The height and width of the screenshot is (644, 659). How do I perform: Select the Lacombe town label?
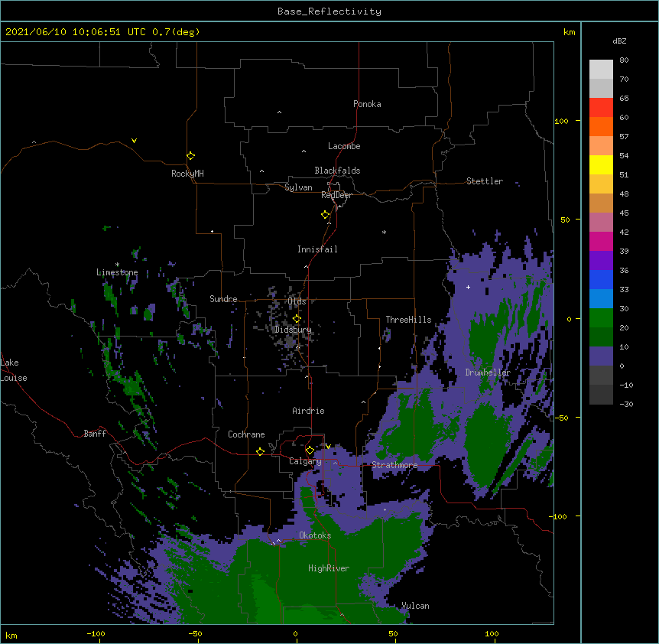click(x=344, y=146)
